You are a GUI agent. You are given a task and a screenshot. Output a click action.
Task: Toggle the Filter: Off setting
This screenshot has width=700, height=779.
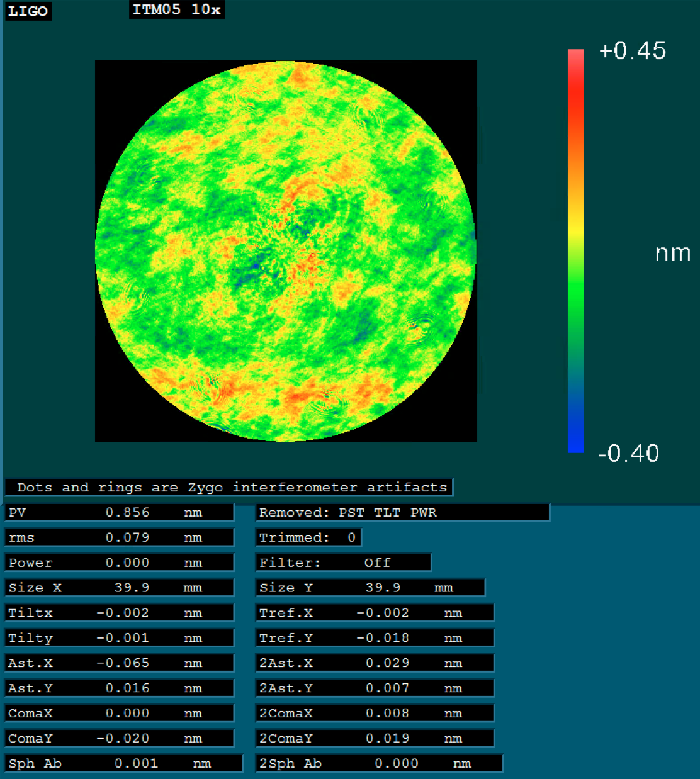point(343,563)
